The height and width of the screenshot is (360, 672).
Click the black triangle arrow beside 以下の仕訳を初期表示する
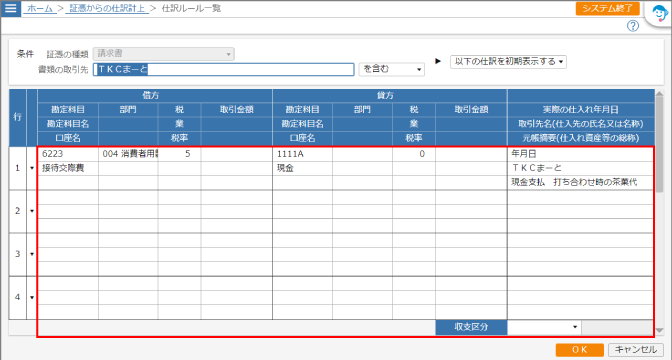pos(438,61)
